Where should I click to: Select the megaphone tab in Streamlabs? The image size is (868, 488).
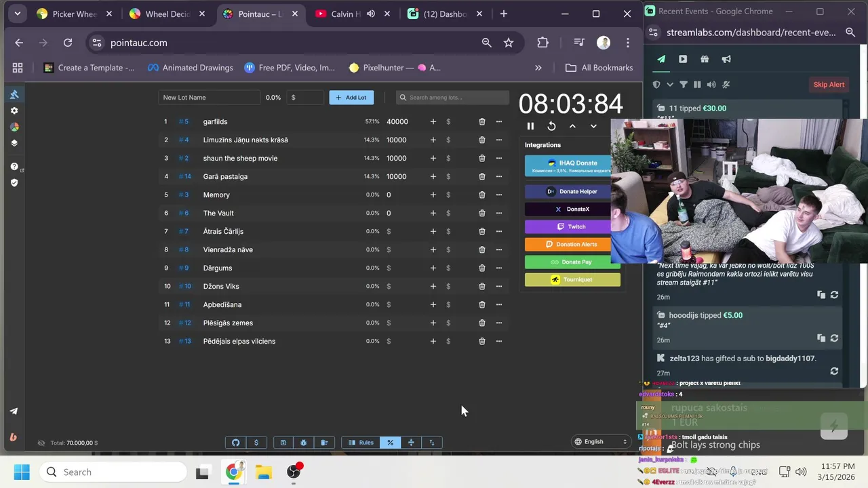coord(726,59)
